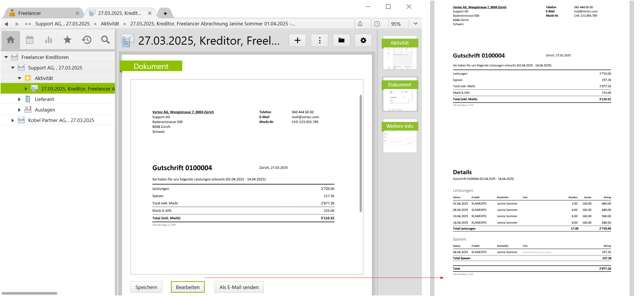Collapse the Freelancer Kreditoren tree node
Image resolution: width=644 pixels, height=296 pixels.
[x=6, y=57]
